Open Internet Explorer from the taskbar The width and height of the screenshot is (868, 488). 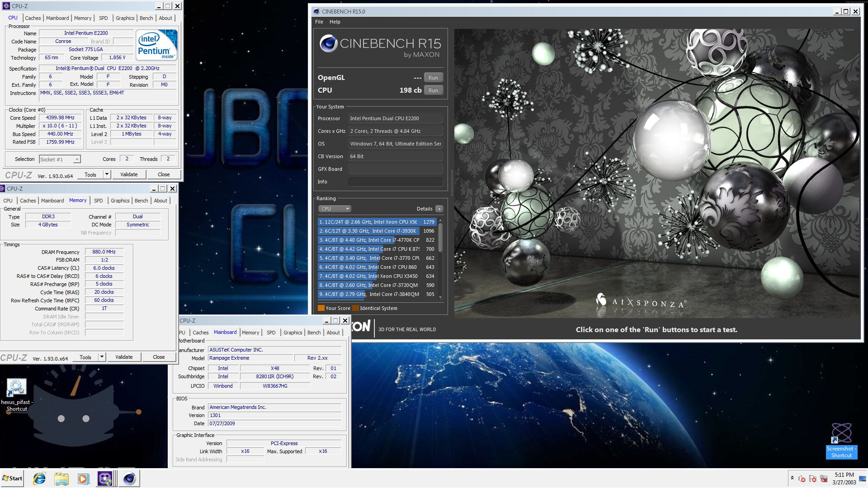click(x=39, y=479)
